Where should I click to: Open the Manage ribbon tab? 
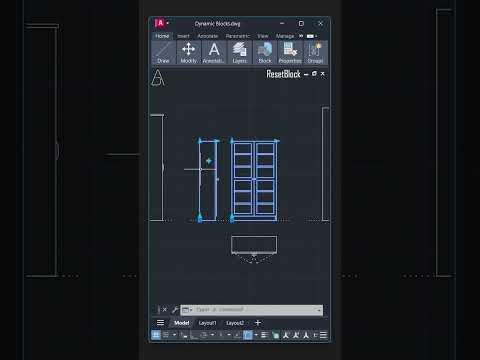point(285,36)
